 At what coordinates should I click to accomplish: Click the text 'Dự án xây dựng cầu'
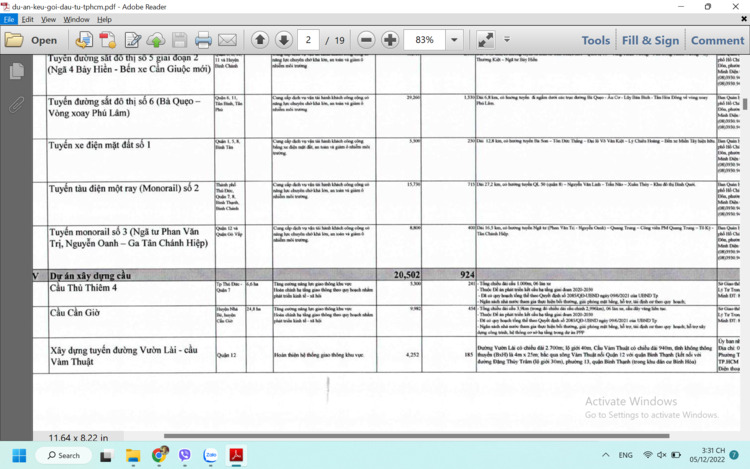click(x=90, y=275)
